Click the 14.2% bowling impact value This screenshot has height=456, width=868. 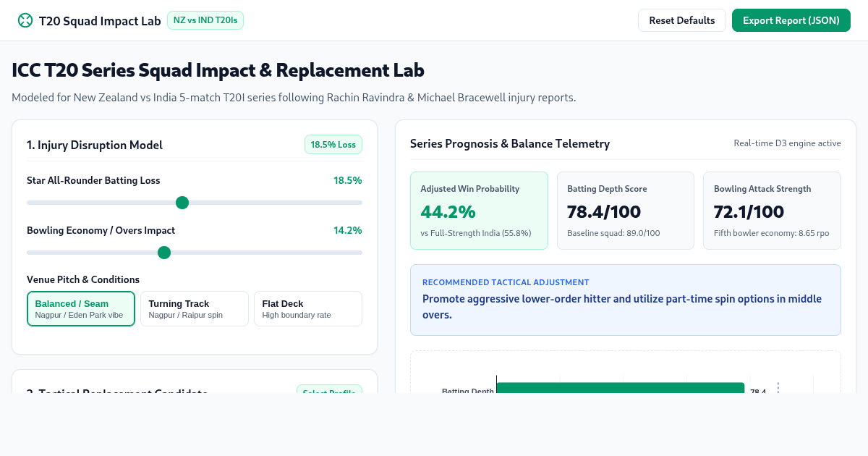click(x=348, y=230)
